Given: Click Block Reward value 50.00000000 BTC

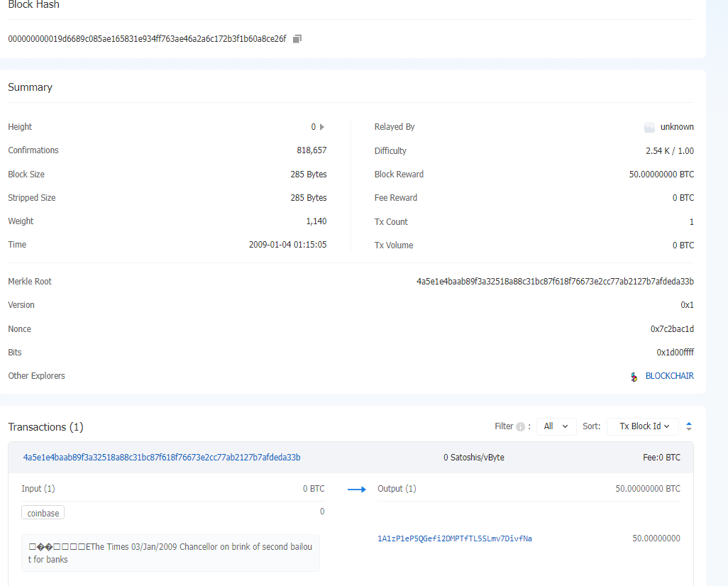Looking at the screenshot, I should pos(661,174).
